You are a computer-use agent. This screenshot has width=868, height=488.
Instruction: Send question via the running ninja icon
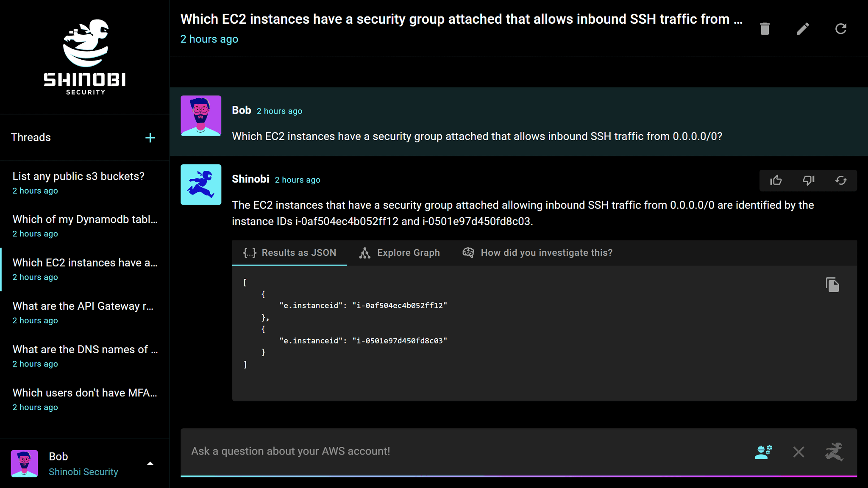click(835, 452)
